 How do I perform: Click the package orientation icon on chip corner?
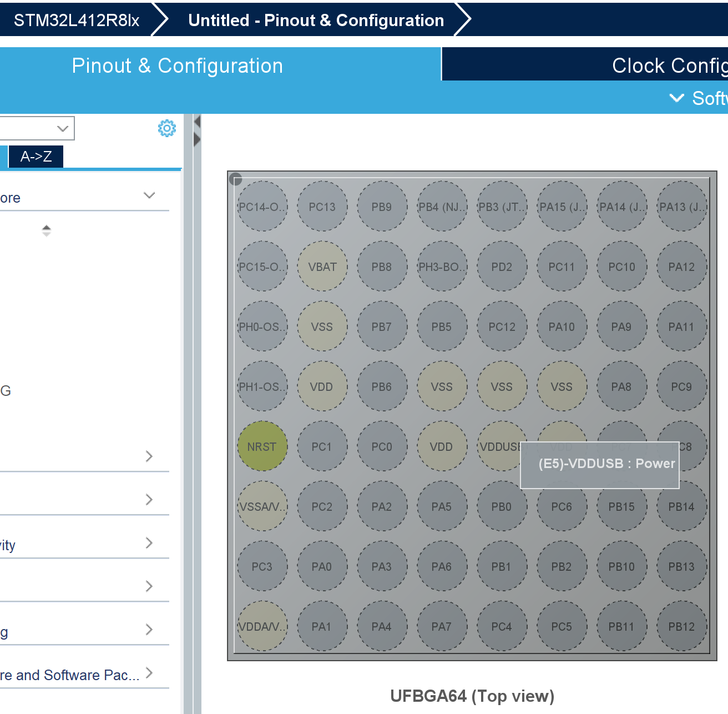point(236,179)
